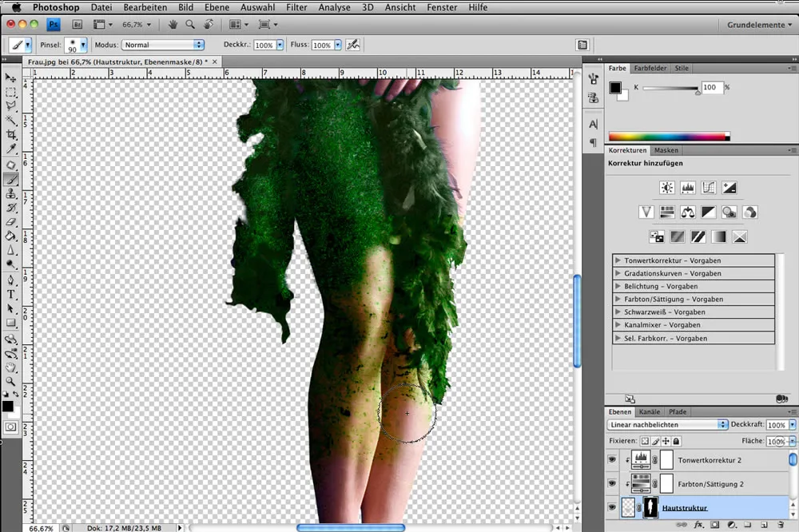The height and width of the screenshot is (532, 799).
Task: Click the Add layer mask icon
Action: coord(714,524)
